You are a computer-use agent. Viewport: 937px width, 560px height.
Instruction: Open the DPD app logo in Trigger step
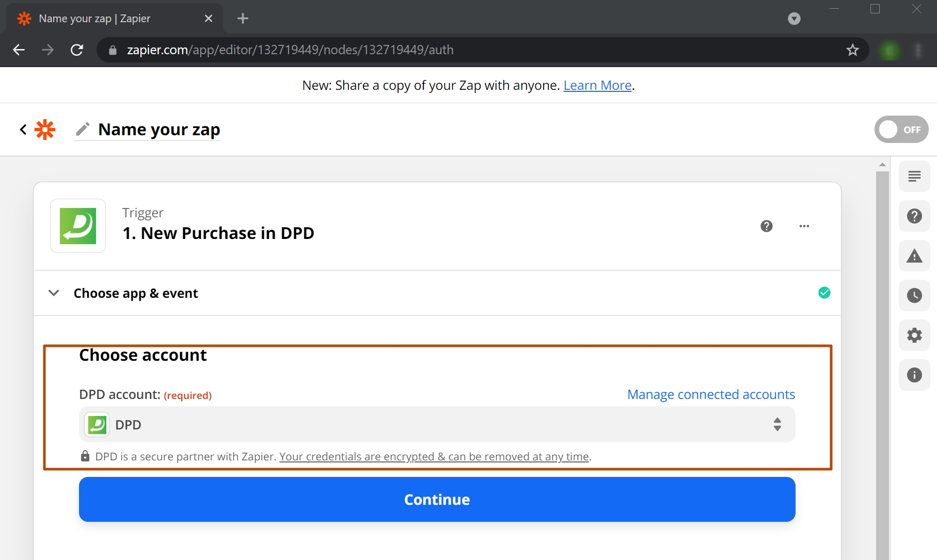coord(78,226)
